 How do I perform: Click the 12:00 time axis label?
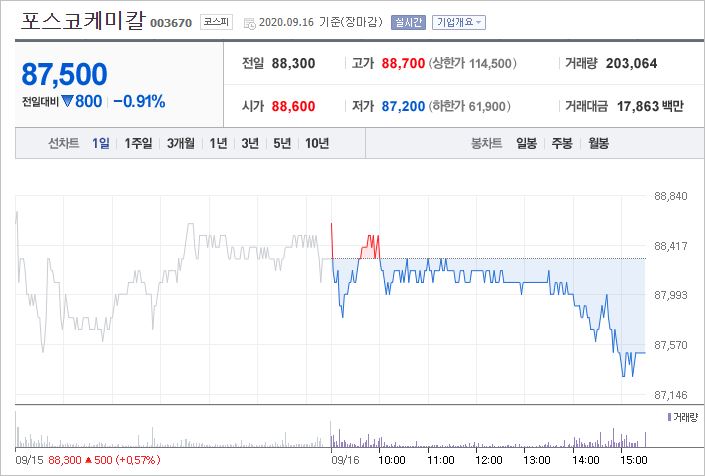488,460
